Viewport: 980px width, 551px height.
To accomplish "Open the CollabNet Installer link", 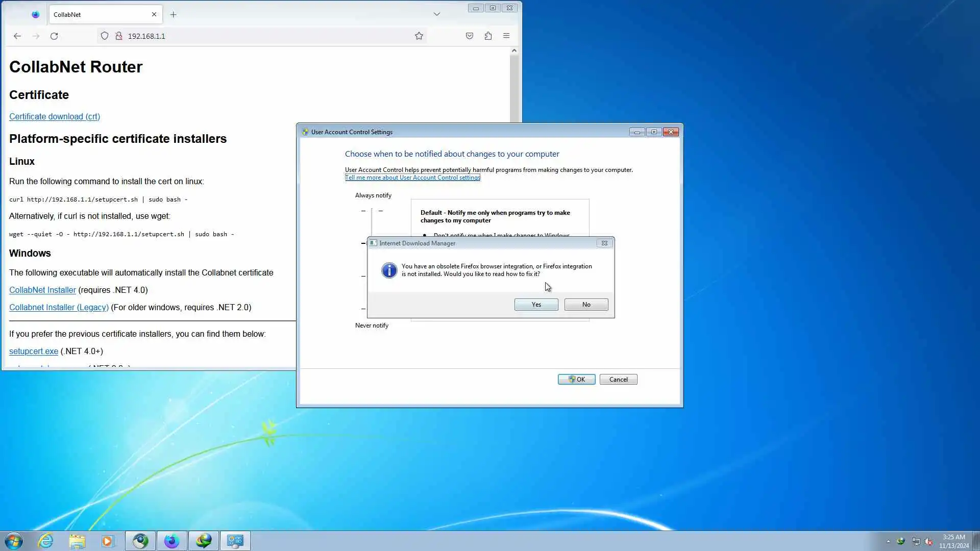I will pyautogui.click(x=42, y=290).
